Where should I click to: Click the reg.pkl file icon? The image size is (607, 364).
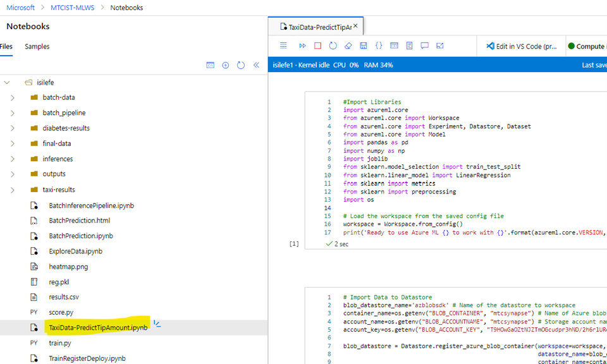[x=34, y=282]
